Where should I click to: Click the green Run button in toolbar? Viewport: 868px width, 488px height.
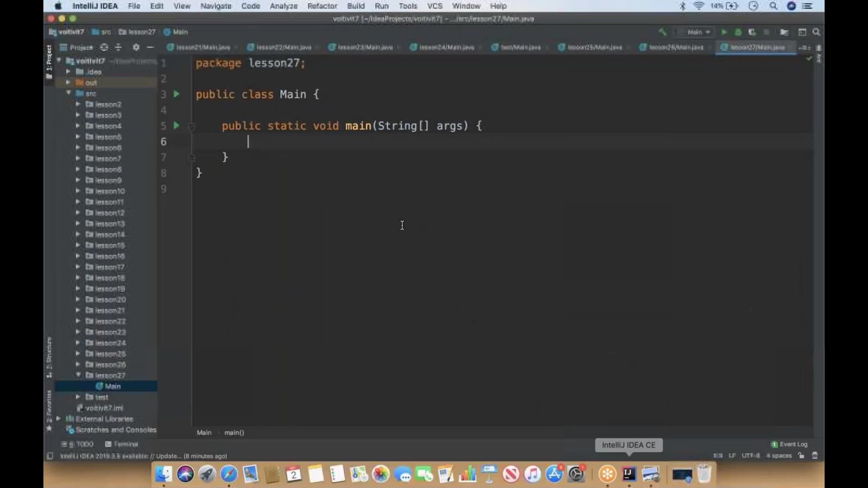[x=723, y=32]
